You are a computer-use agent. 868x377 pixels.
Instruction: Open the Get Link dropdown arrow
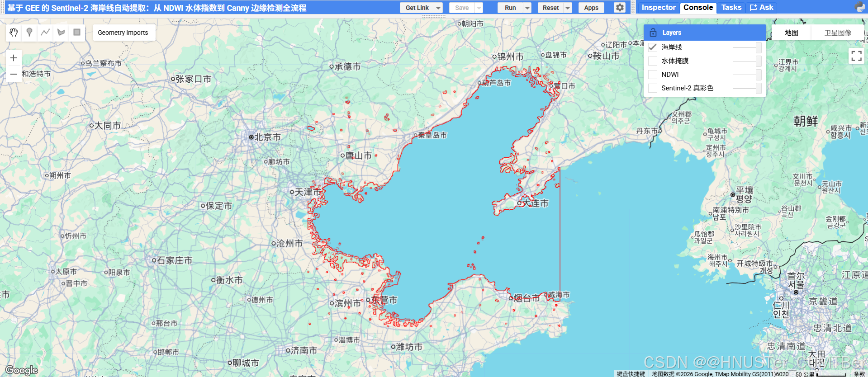point(438,8)
